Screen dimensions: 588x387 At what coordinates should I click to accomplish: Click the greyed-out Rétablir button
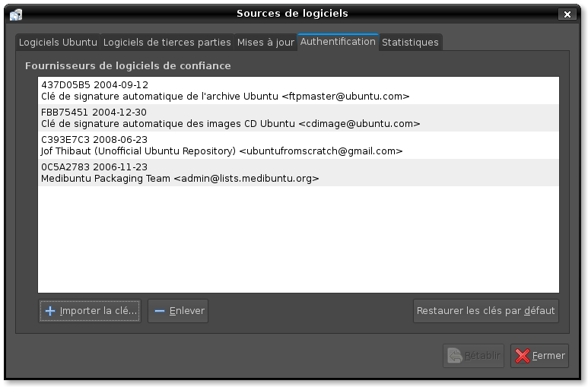[473, 356]
